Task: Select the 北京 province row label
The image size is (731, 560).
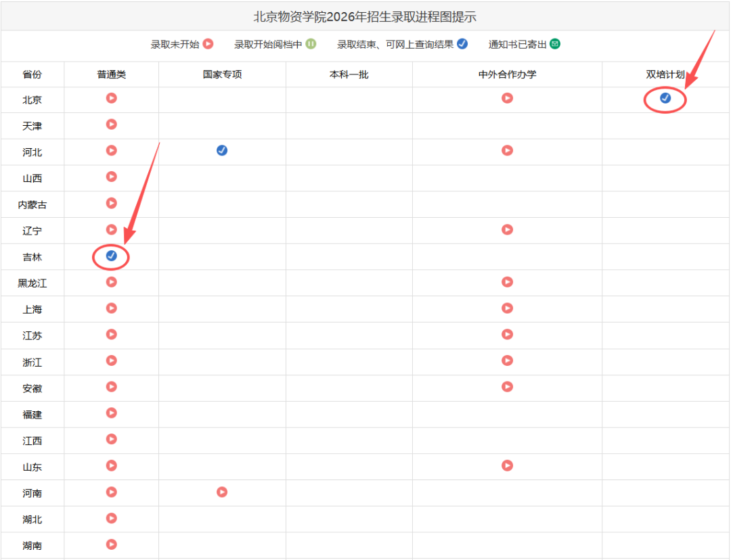Action: click(x=32, y=99)
